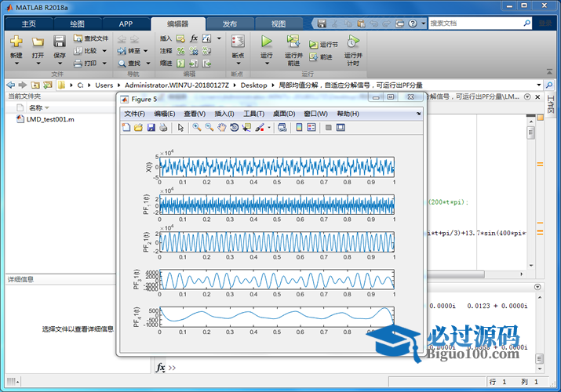This screenshot has width=561, height=392.
Task: Click Show Plot Tools icon in Figure 5
Action: [341, 128]
